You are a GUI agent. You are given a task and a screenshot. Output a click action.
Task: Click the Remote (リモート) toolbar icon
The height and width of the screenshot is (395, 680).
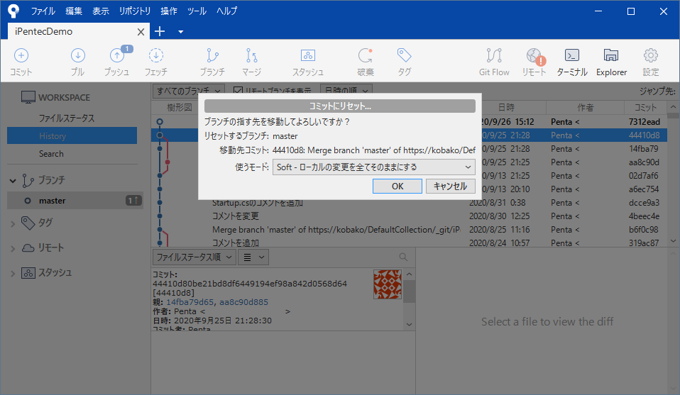tap(534, 55)
